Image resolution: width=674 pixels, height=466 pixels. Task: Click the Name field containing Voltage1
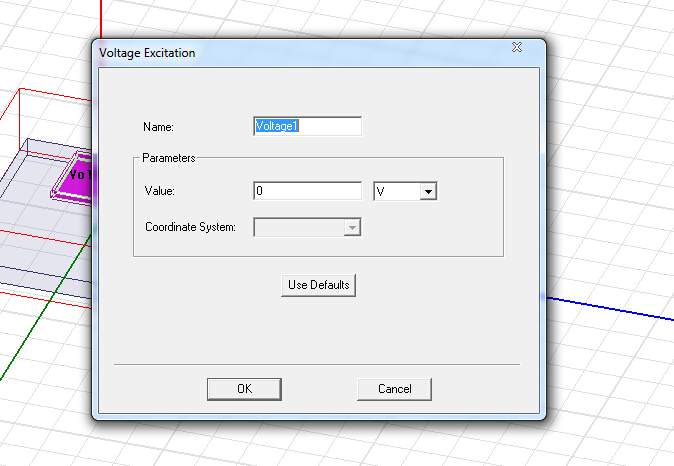pos(307,126)
